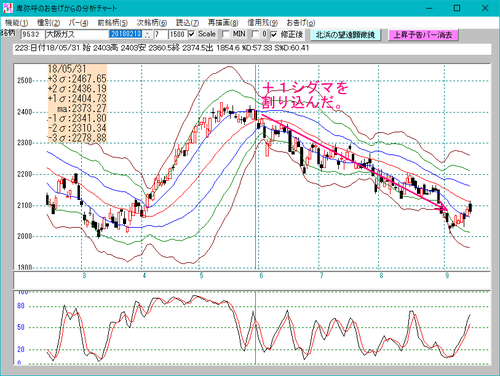The height and width of the screenshot is (376, 500).
Task: Open the 種別(2) menu
Action: (x=48, y=23)
